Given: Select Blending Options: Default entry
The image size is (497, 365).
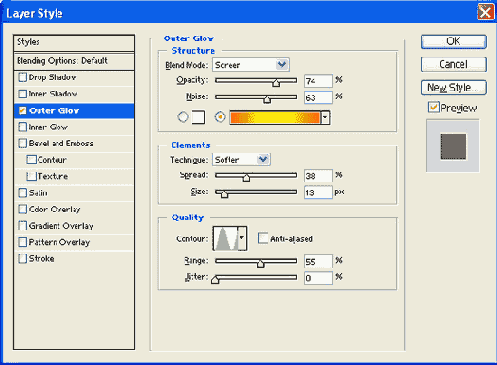Looking at the screenshot, I should point(74,61).
